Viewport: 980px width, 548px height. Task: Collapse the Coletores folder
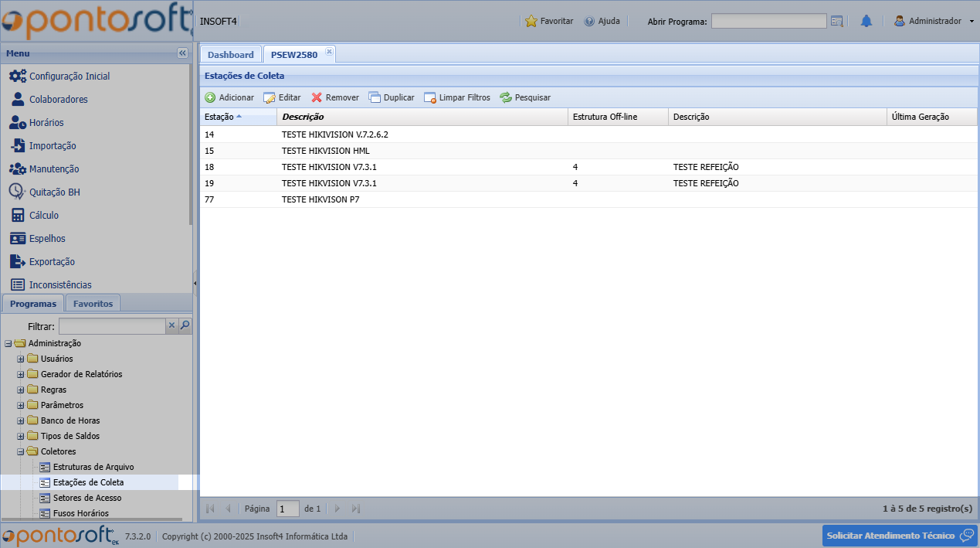coord(21,451)
